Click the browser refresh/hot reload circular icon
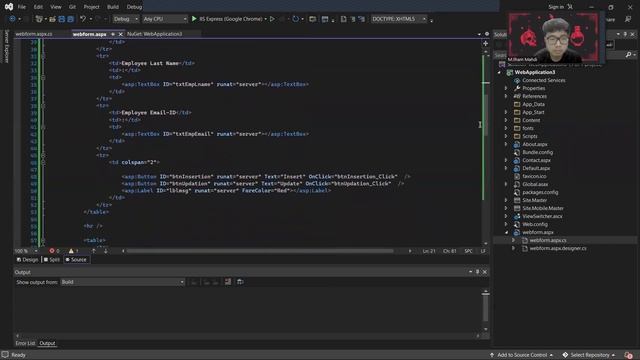This screenshot has width=640, height=360. (x=295, y=19)
